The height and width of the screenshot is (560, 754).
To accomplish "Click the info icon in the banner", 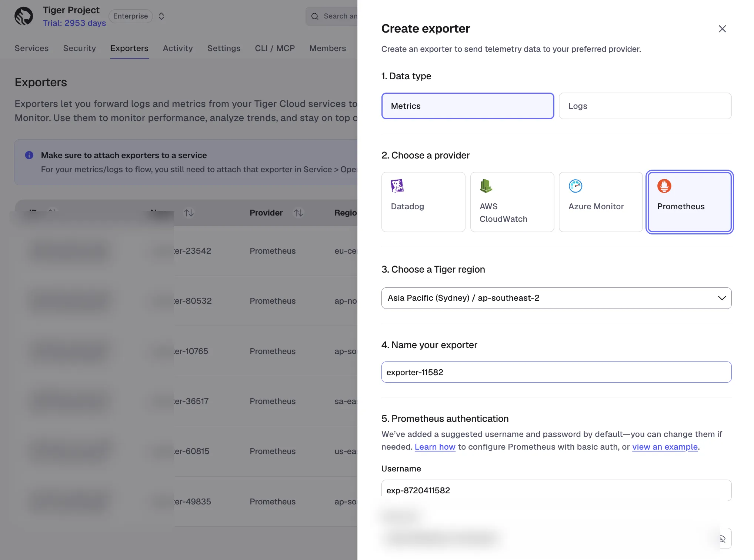I will 29,155.
